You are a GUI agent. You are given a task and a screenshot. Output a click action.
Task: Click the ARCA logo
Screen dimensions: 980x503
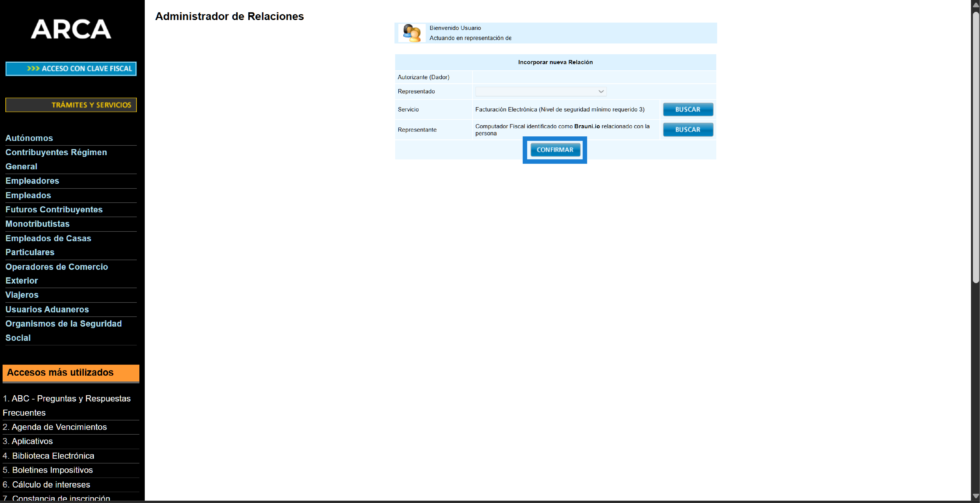71,29
